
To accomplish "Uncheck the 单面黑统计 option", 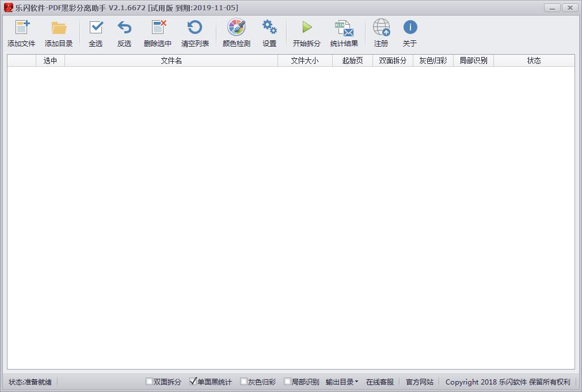I will 193,382.
